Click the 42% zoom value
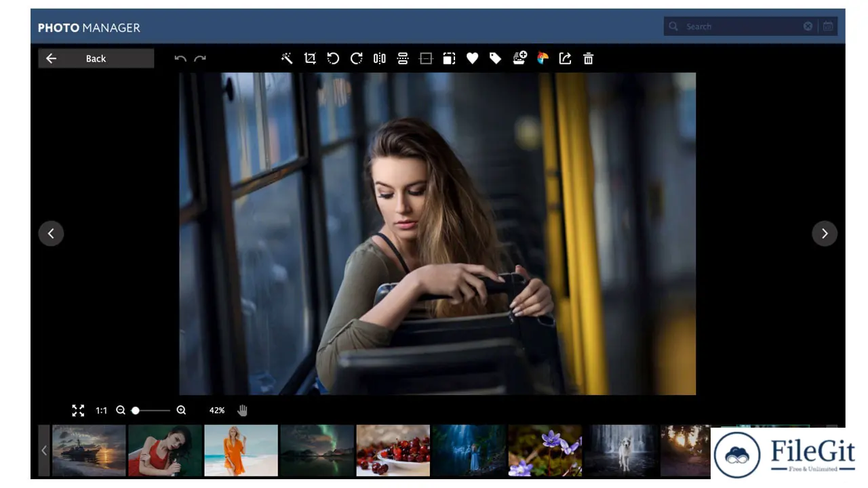This screenshot has height=488, width=868. [x=217, y=410]
